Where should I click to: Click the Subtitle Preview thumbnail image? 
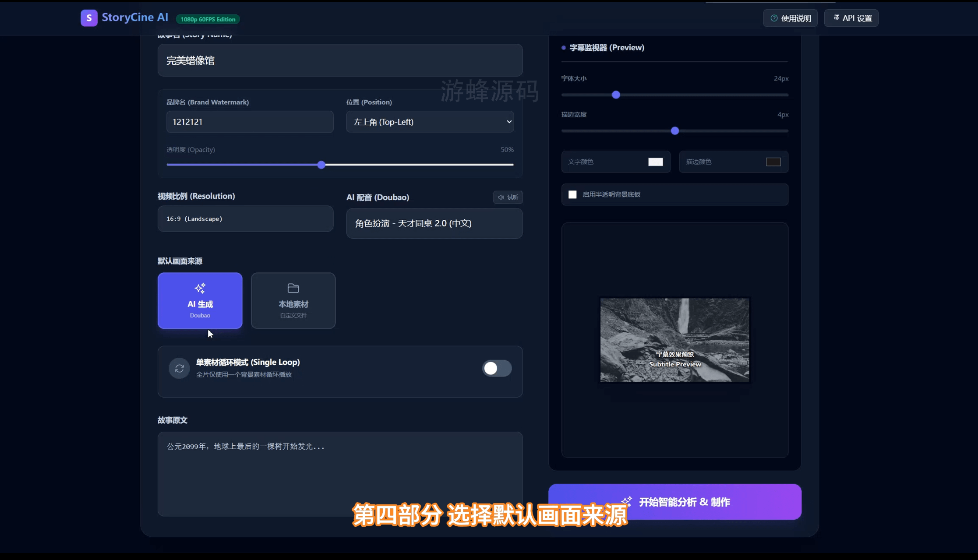pos(674,340)
